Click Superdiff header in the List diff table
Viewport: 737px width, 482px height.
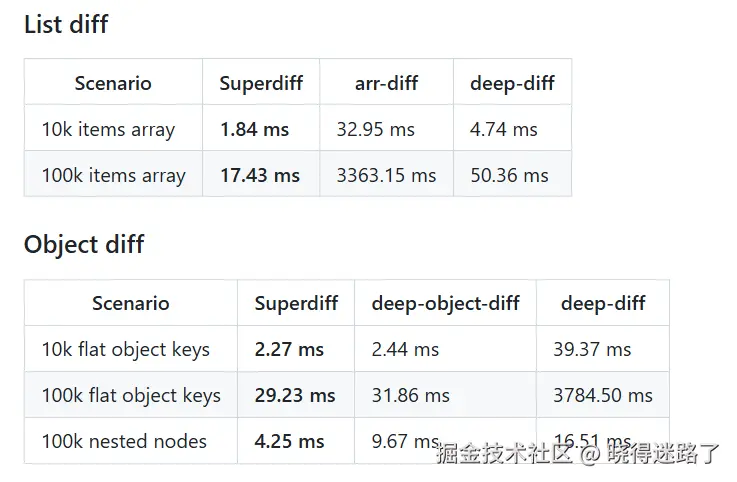point(261,83)
